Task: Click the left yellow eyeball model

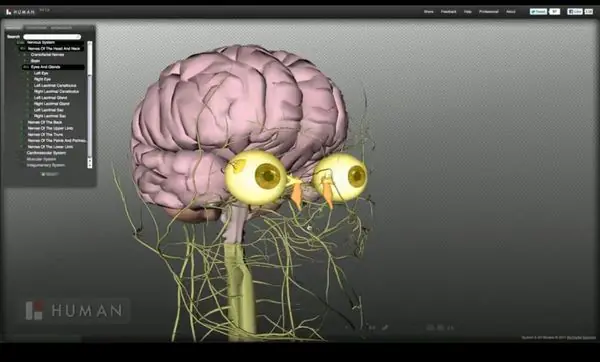Action: (x=256, y=177)
